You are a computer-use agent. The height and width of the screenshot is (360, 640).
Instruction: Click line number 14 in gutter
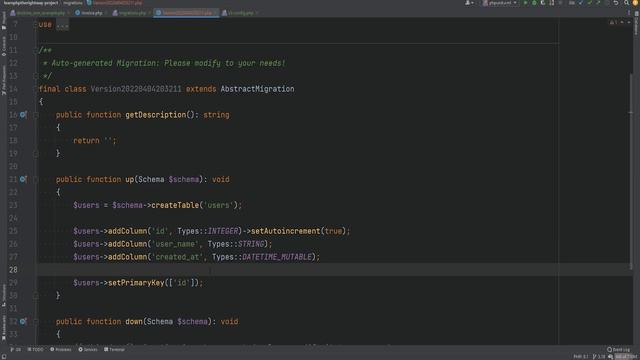point(13,89)
